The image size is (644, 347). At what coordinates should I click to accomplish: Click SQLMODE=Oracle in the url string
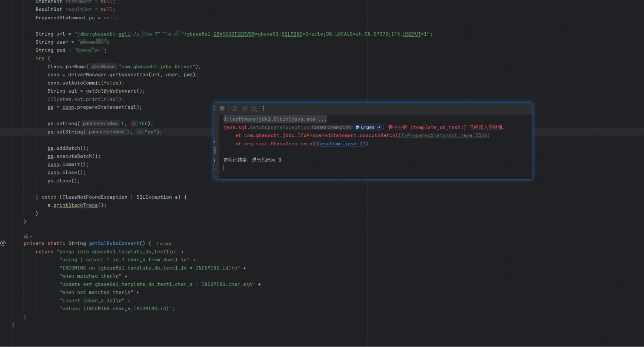(x=302, y=34)
